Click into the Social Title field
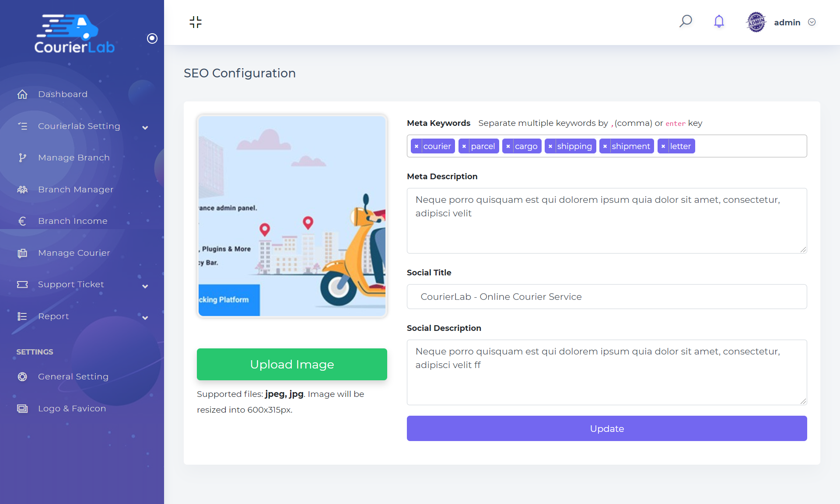This screenshot has width=840, height=504. click(x=606, y=297)
